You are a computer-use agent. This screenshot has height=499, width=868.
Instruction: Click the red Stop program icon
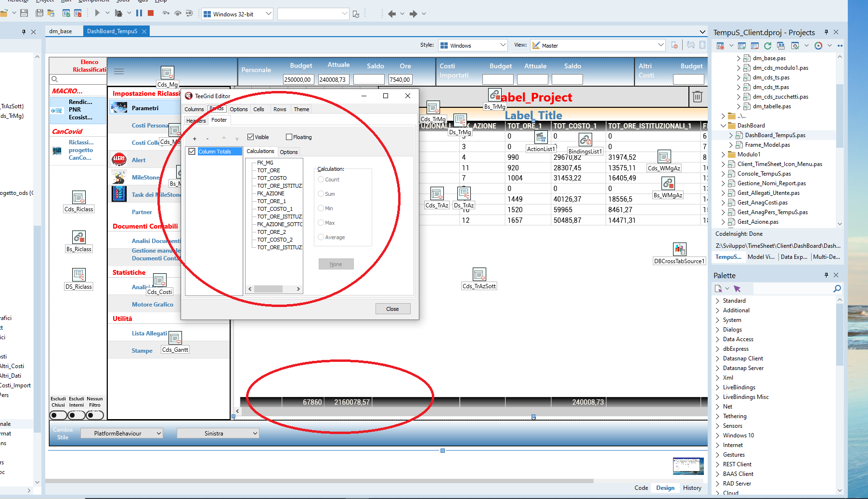tap(151, 13)
